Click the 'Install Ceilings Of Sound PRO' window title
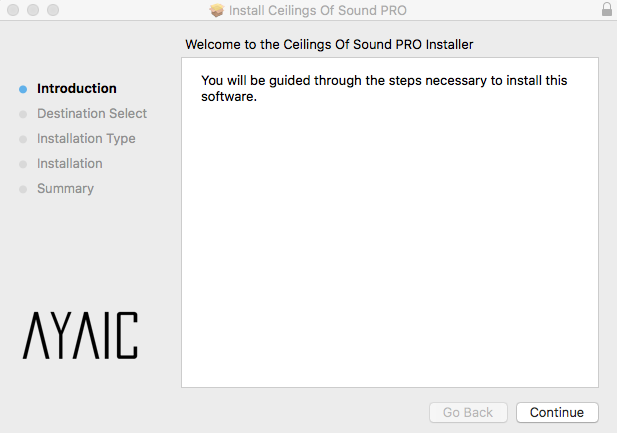This screenshot has height=433, width=617. coord(318,11)
